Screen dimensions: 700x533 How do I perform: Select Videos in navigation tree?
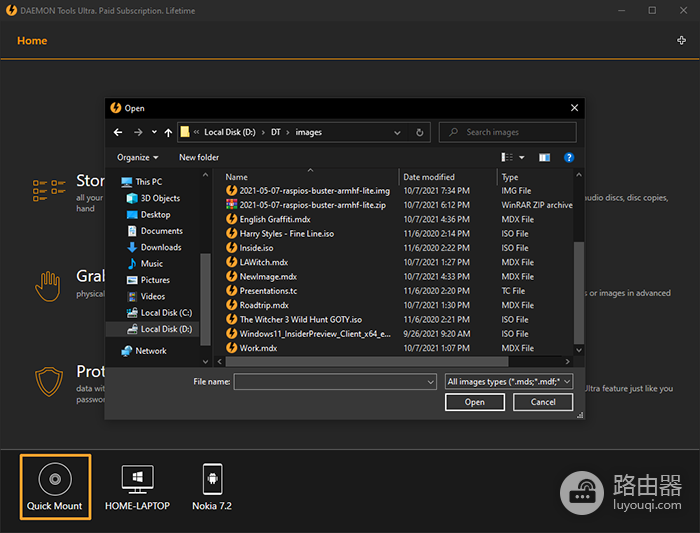point(146,296)
